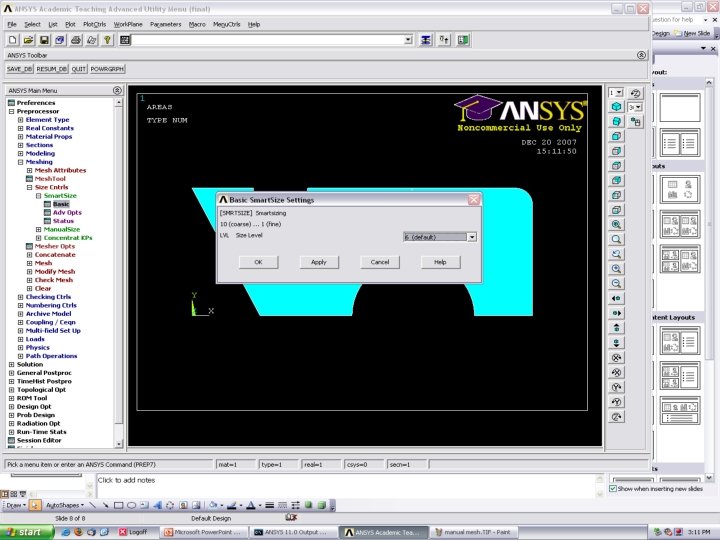Expand the Element Type tree node
Screen dimensions: 720x540
tap(21, 120)
